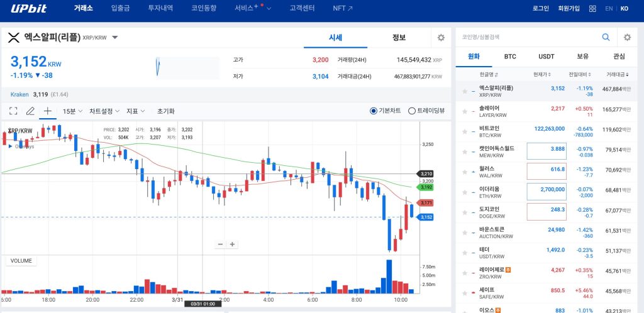Favorite star for 솔레이어 row

[465, 111]
